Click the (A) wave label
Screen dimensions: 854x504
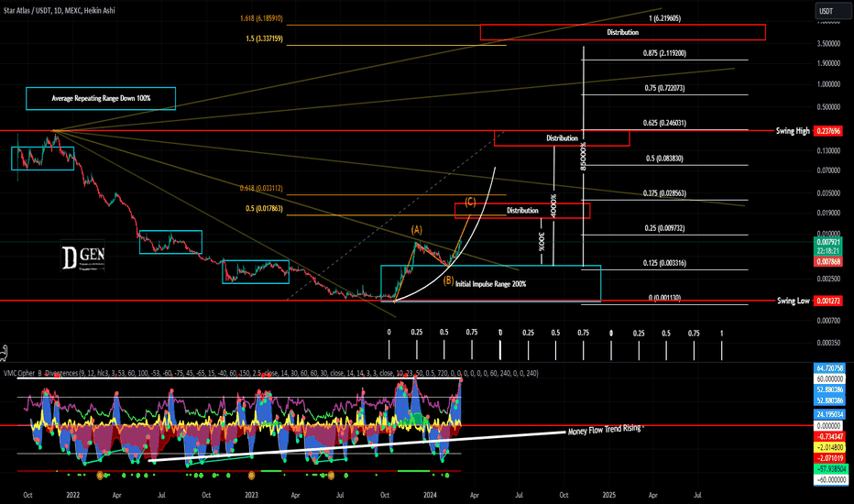[417, 230]
